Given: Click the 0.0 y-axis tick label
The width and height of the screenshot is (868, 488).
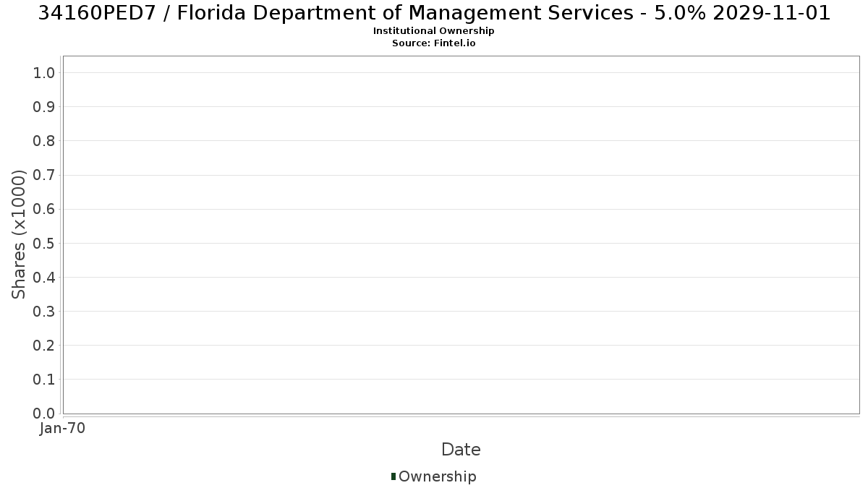Looking at the screenshot, I should tap(44, 413).
